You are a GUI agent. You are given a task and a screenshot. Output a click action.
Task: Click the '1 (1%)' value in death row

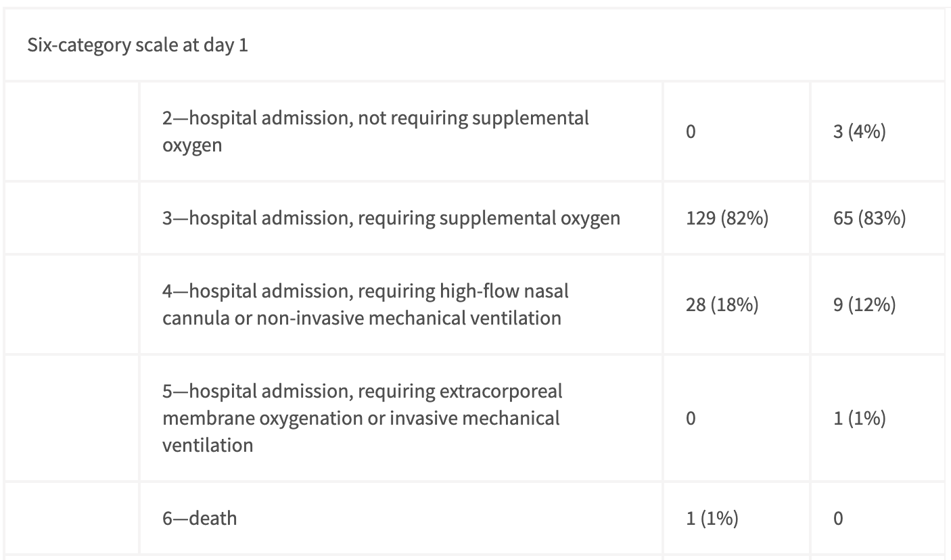pos(712,518)
